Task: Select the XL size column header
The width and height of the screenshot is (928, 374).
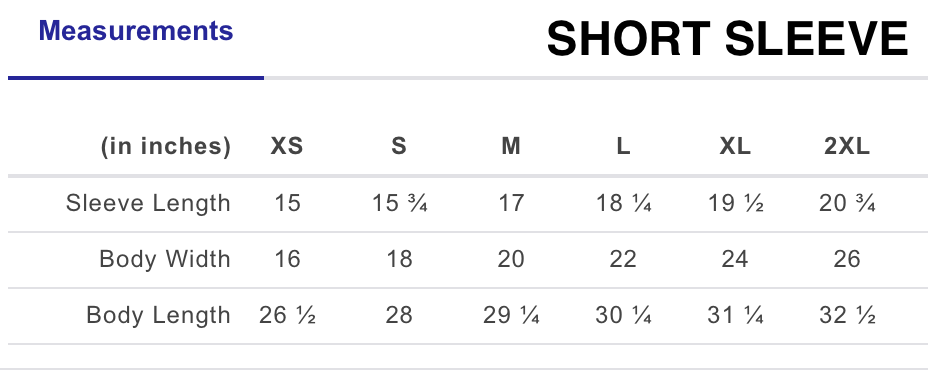Action: click(x=735, y=146)
